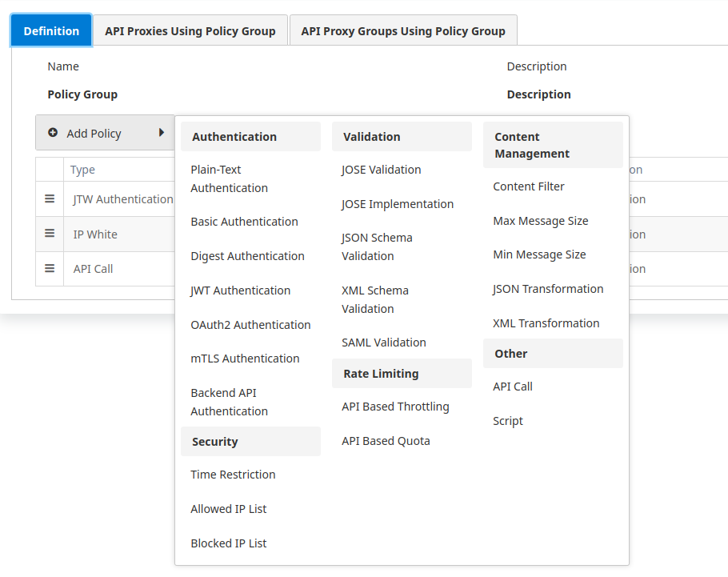Image resolution: width=728 pixels, height=577 pixels.
Task: Click the drag handle beside API Call row
Action: 49,268
